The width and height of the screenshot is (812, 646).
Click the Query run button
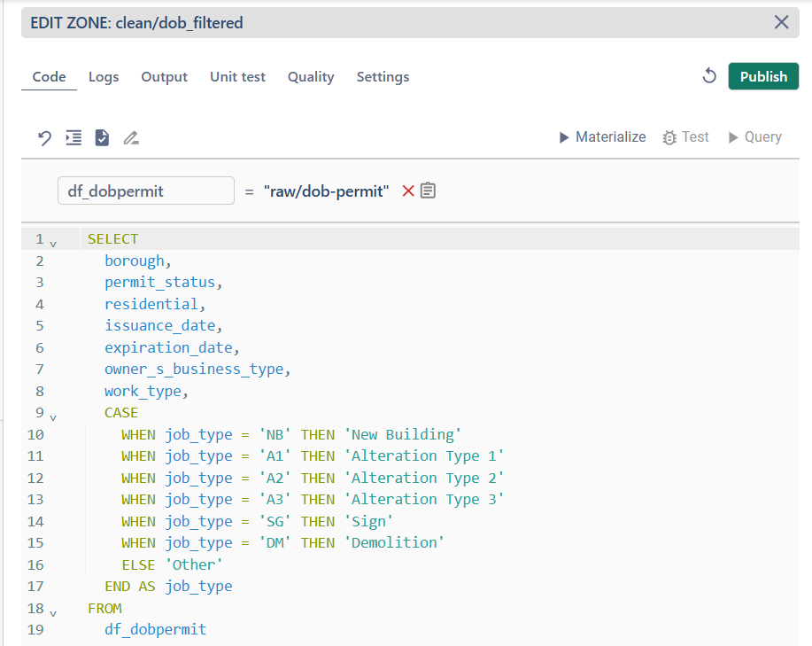(x=755, y=136)
